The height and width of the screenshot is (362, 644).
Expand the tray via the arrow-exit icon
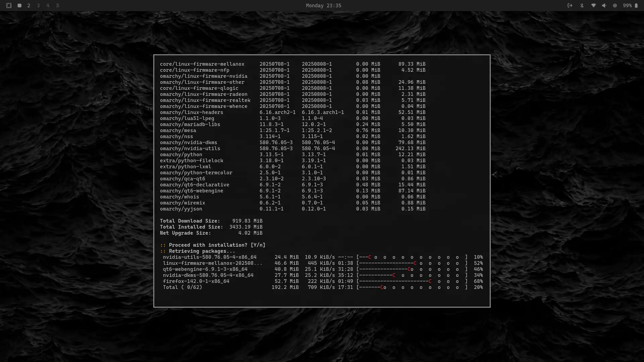pyautogui.click(x=570, y=5)
